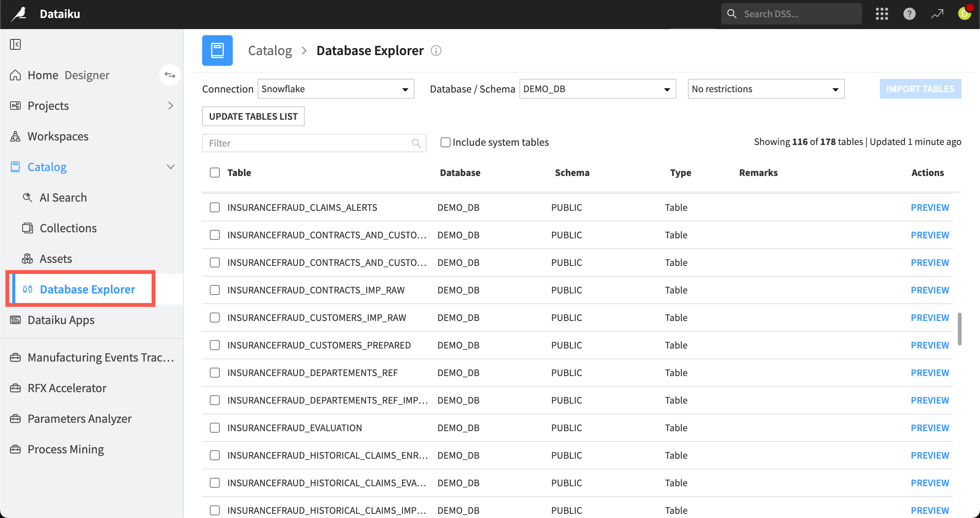This screenshot has height=518, width=980.
Task: Check the INSURANCEFRAUD_DEPARTEMENTS_REF row
Action: 215,373
